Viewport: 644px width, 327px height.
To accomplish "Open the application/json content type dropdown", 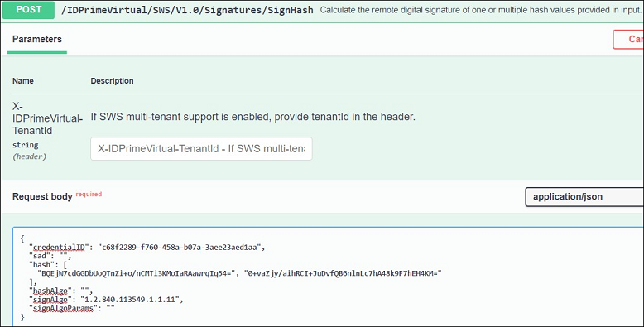I will tap(584, 197).
